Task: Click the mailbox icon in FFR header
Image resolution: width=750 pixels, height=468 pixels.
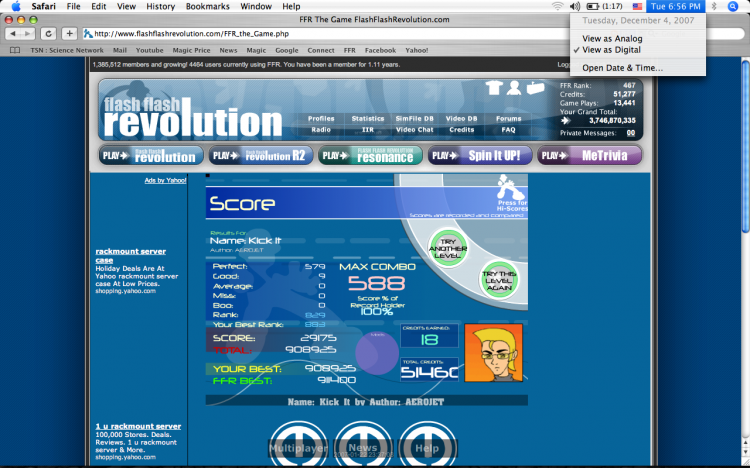Action: [535, 88]
